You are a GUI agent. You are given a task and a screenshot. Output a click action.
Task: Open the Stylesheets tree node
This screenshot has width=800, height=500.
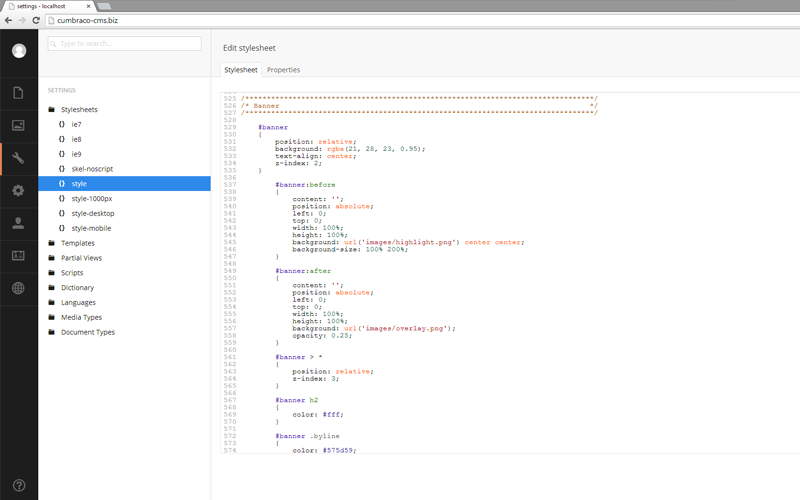[x=79, y=109]
